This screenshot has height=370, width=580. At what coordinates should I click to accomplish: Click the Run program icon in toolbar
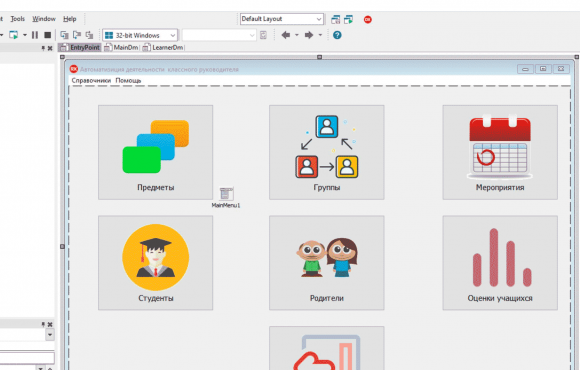point(13,35)
